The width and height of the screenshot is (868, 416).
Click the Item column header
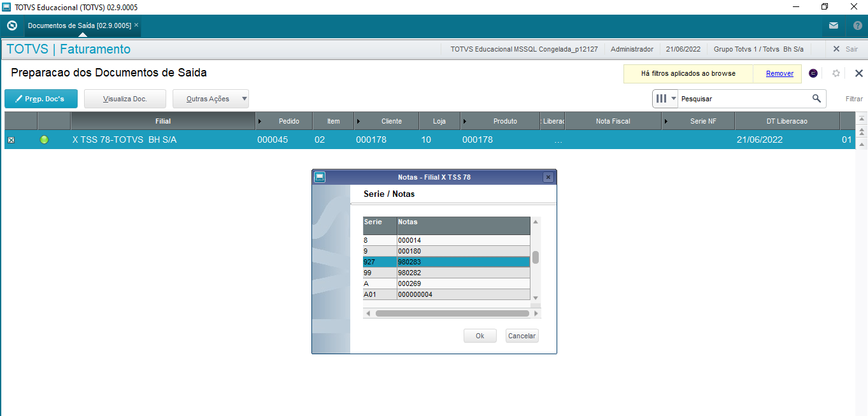[x=333, y=121]
